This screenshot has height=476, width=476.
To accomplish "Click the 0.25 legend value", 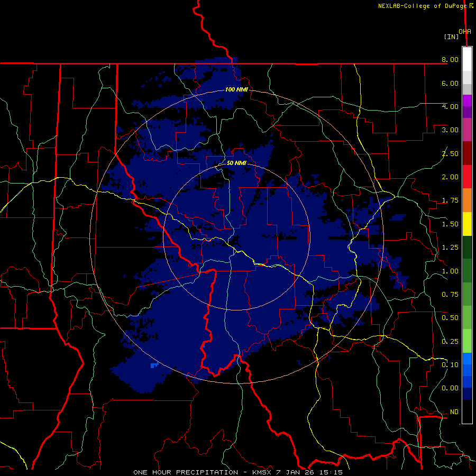I will coord(450,342).
